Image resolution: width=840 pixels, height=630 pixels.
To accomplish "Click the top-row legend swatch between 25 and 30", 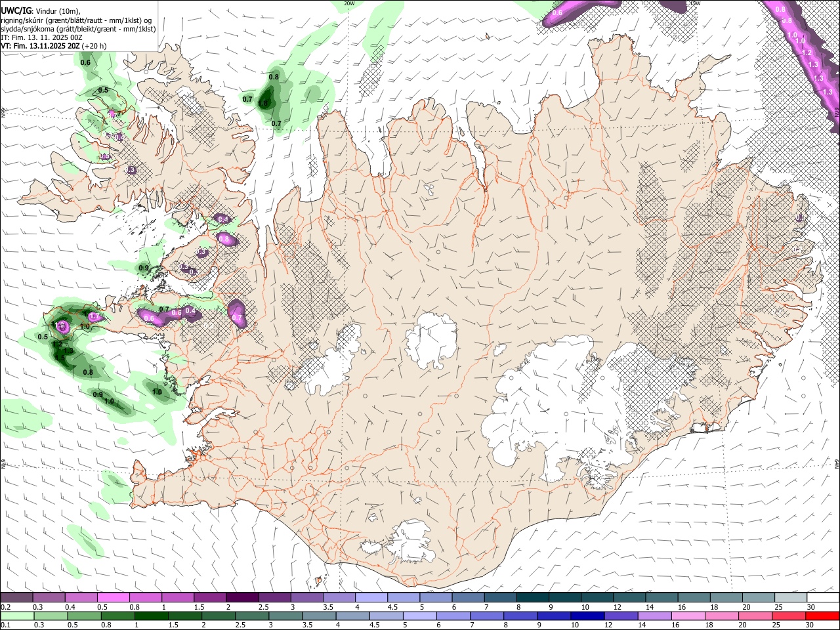I will 790,598.
